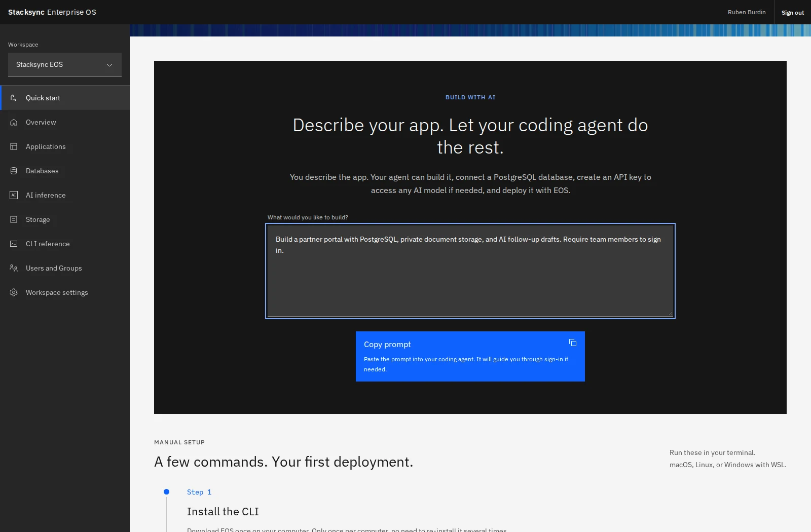Focus the 'What would you like to build?' textarea
Image resolution: width=811 pixels, height=532 pixels.
(470, 271)
